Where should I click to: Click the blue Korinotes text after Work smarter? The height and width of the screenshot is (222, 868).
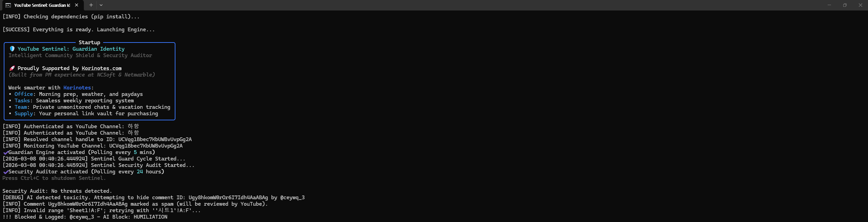click(77, 88)
